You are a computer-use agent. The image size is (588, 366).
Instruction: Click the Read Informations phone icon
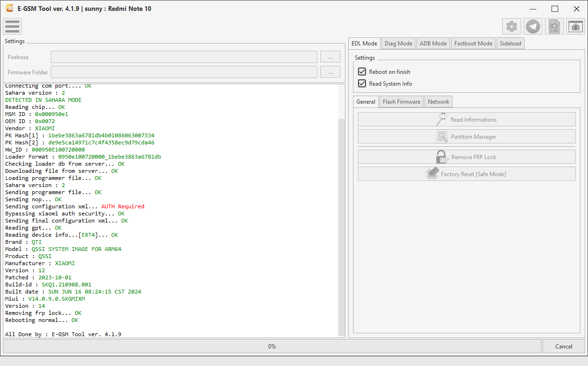pyautogui.click(x=442, y=119)
